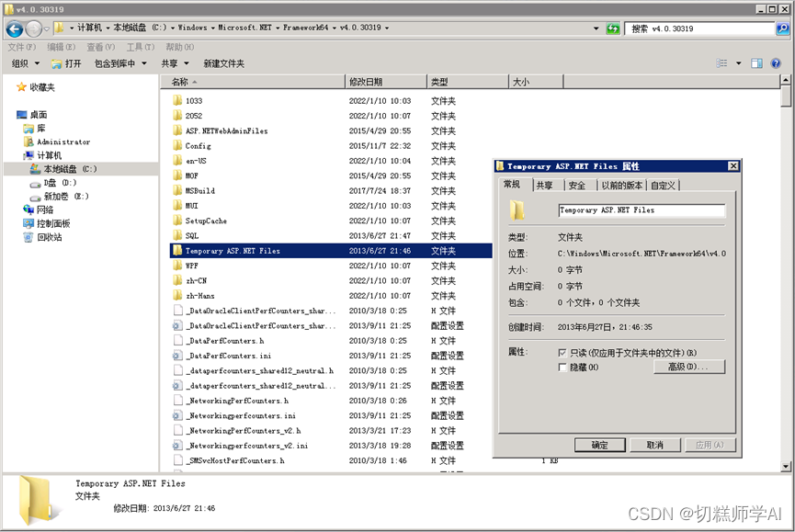Screen dimensions: 795x532
Task: Toggle the read-only attribute checkbox
Action: [562, 353]
